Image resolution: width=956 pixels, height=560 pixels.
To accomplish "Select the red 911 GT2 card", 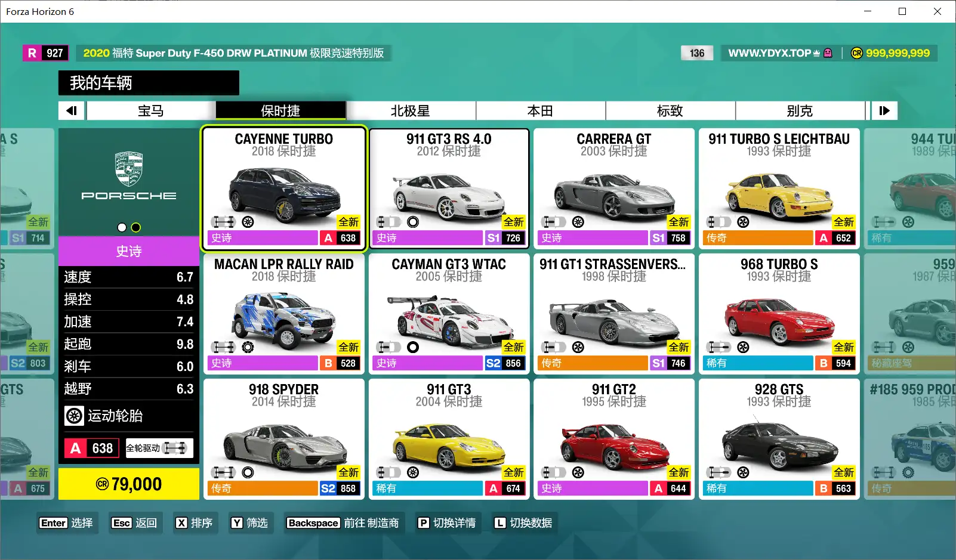I will click(613, 439).
